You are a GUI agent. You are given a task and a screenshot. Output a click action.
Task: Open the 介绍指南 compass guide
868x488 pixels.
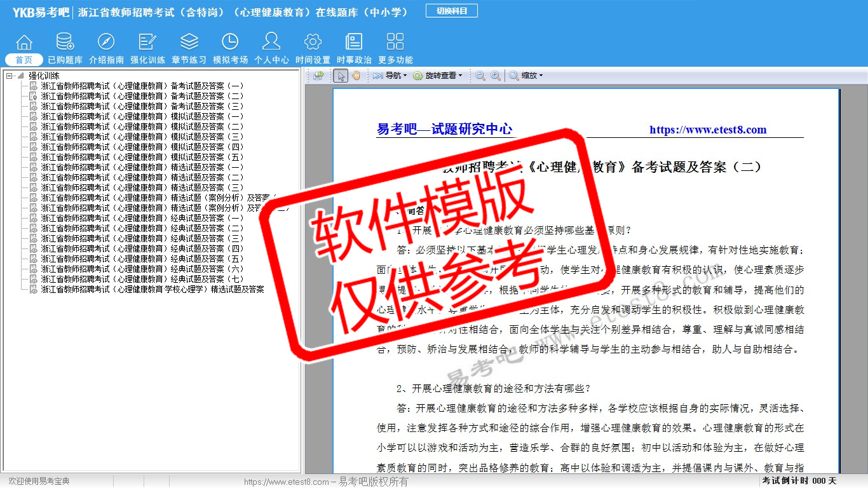point(106,48)
